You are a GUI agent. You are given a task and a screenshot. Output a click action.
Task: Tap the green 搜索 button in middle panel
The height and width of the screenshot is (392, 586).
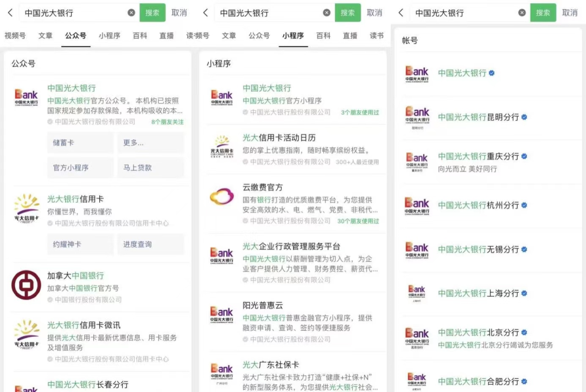[x=348, y=12]
